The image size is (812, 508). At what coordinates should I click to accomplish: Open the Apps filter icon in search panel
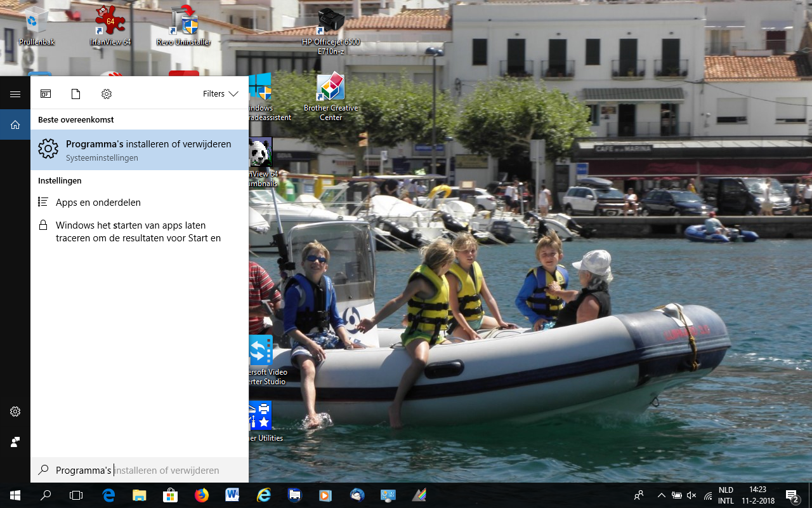point(46,94)
